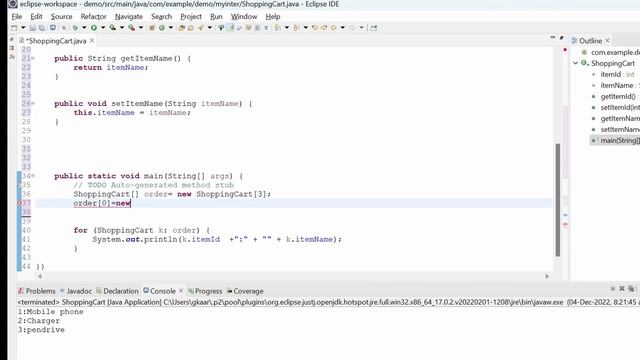640x360 pixels.
Task: Open the Back navigation history dropdown
Action: [342, 28]
